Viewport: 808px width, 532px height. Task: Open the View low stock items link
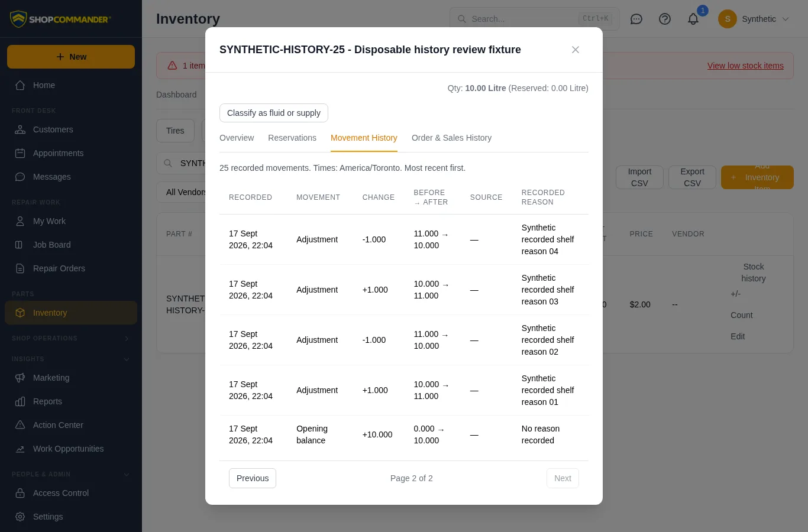point(745,66)
